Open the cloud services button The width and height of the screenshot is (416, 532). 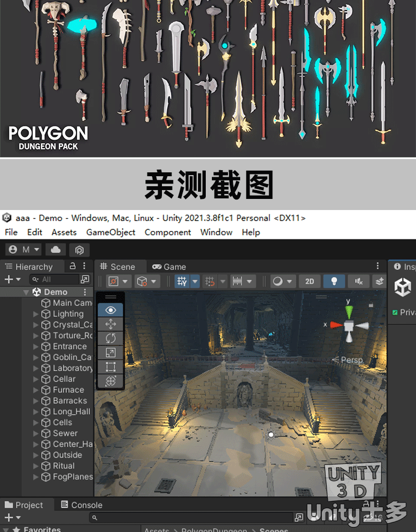click(55, 249)
